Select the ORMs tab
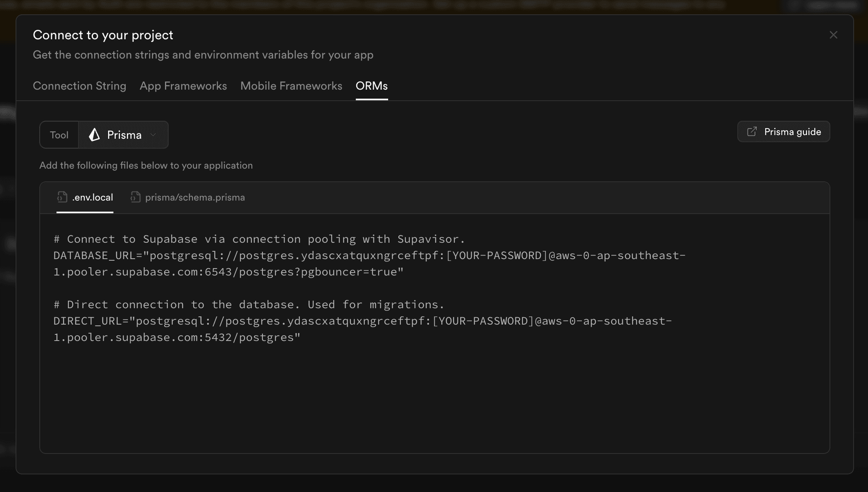The height and width of the screenshot is (492, 868). pos(372,86)
